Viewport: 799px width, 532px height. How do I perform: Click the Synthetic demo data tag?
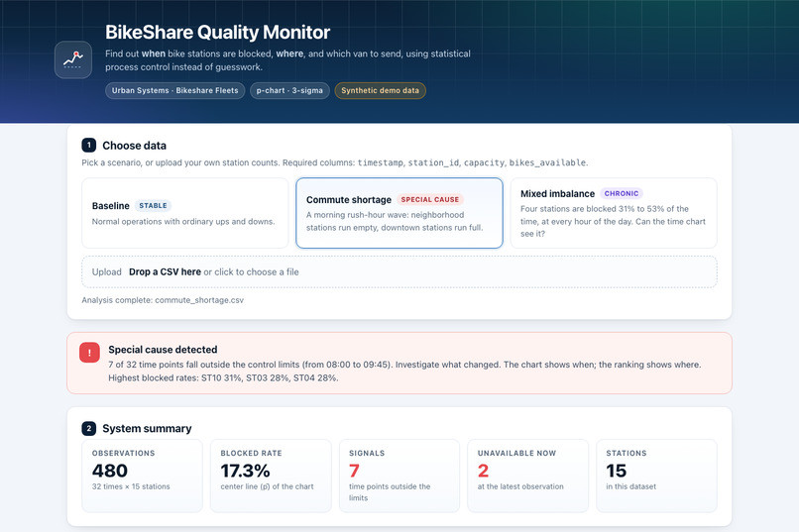(380, 90)
